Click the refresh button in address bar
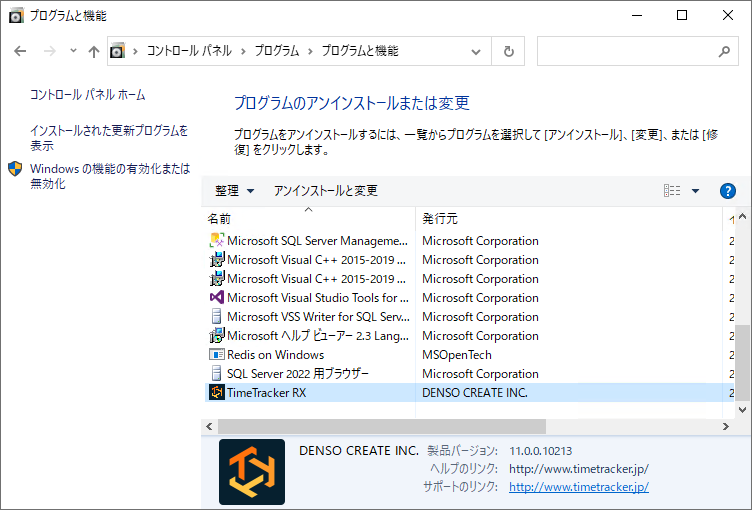This screenshot has width=752, height=511. pos(509,51)
